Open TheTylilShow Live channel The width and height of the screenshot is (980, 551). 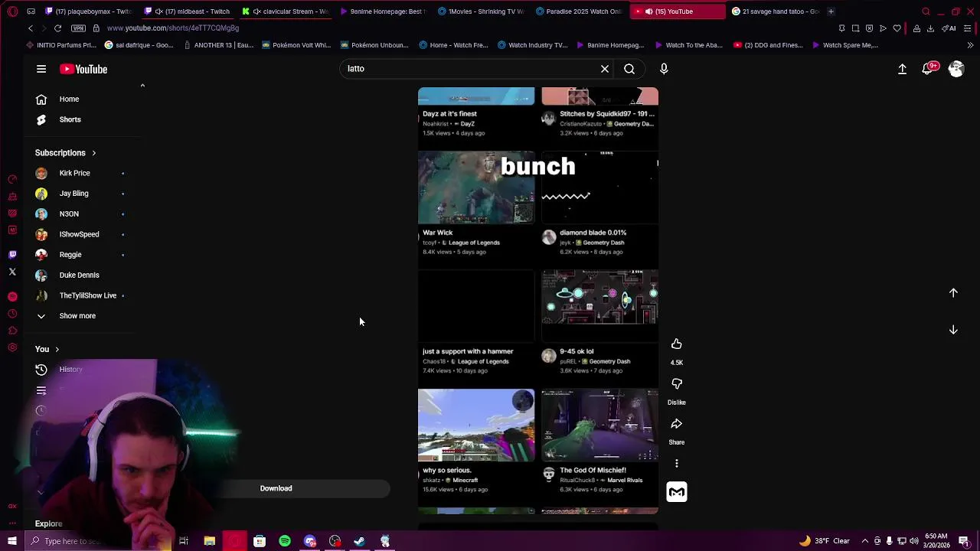click(88, 295)
